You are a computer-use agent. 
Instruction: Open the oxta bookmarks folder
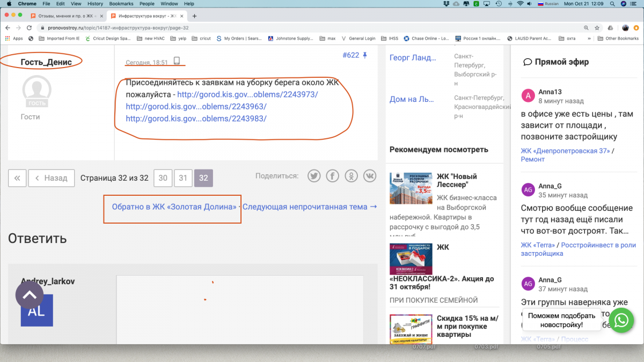[567, 39]
